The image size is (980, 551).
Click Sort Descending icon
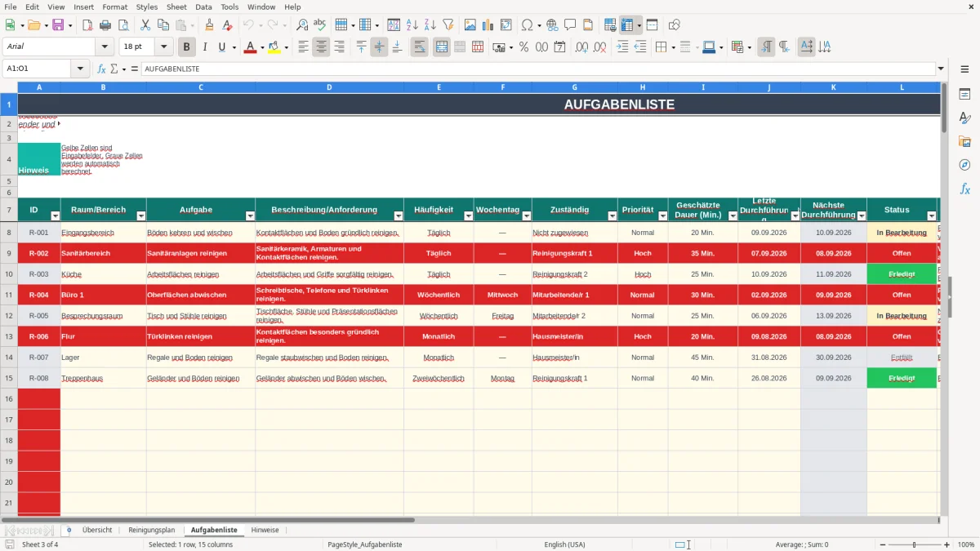point(430,25)
